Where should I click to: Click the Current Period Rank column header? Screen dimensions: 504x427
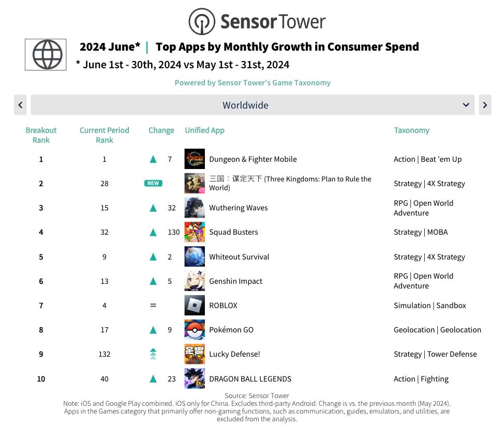coord(104,135)
